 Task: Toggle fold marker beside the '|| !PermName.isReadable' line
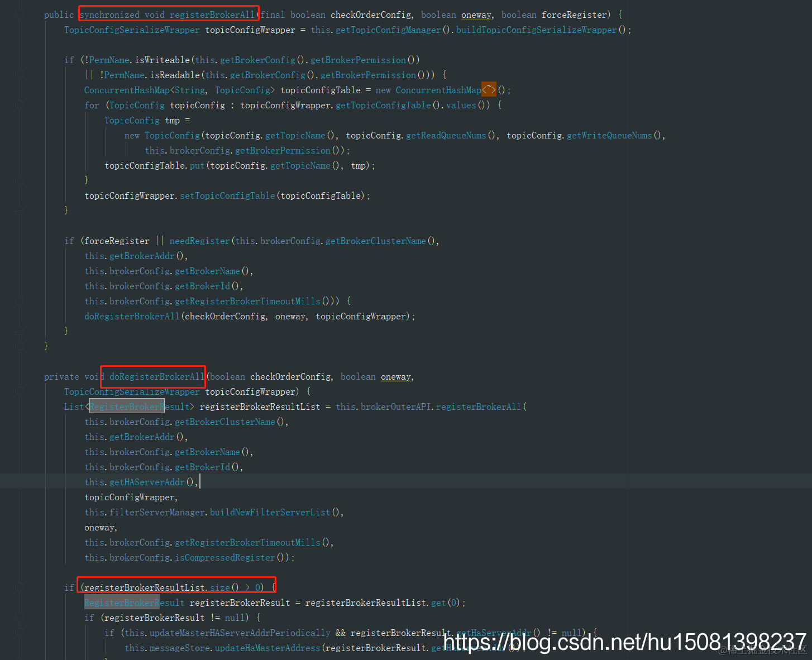(x=20, y=75)
